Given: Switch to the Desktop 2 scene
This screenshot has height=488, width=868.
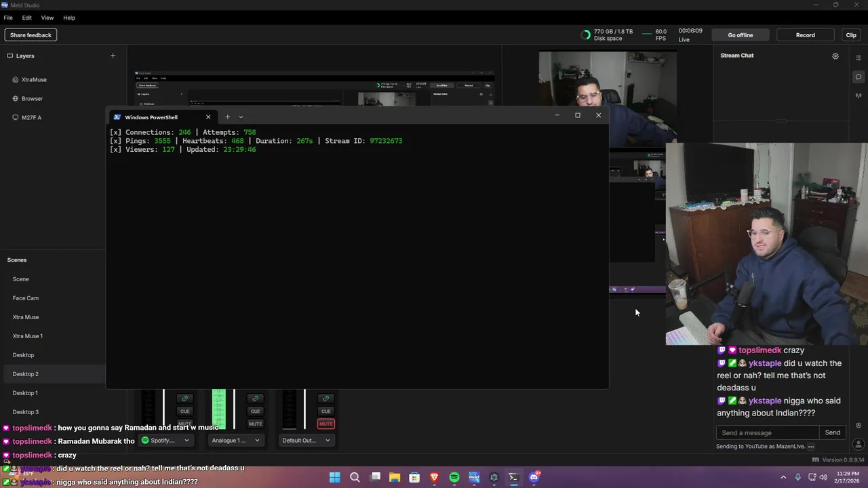Looking at the screenshot, I should coord(53,374).
